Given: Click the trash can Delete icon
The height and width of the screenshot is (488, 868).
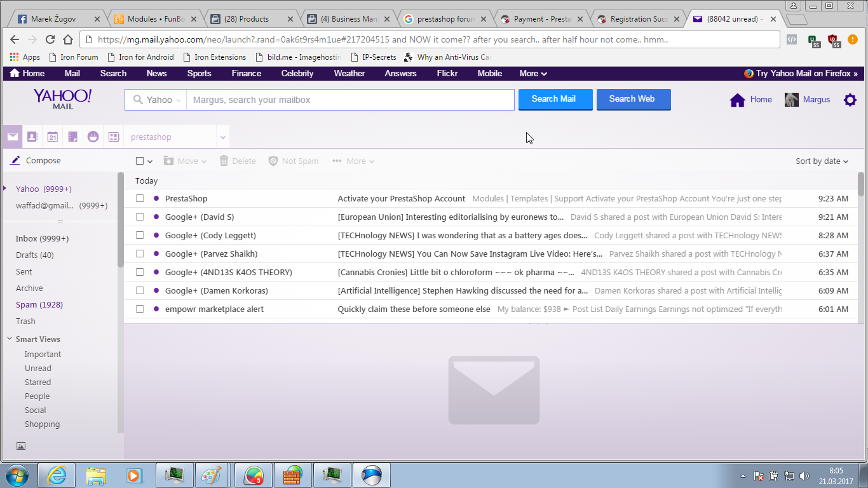Looking at the screenshot, I should coord(224,161).
